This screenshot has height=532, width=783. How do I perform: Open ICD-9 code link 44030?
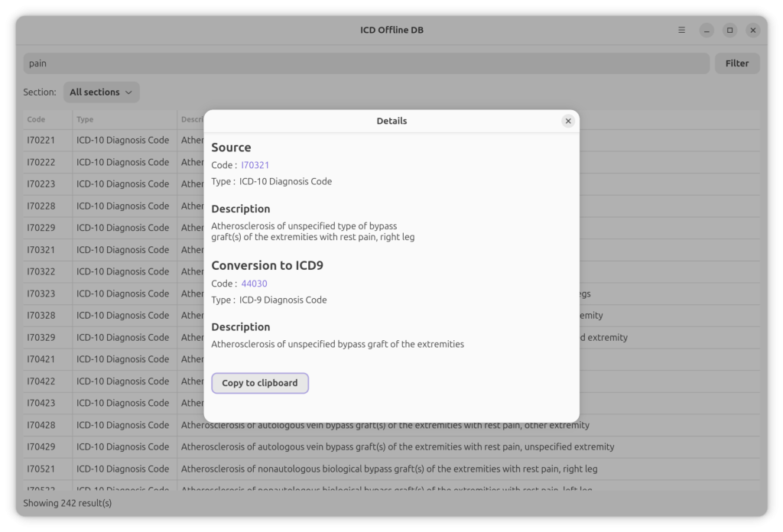click(x=254, y=284)
